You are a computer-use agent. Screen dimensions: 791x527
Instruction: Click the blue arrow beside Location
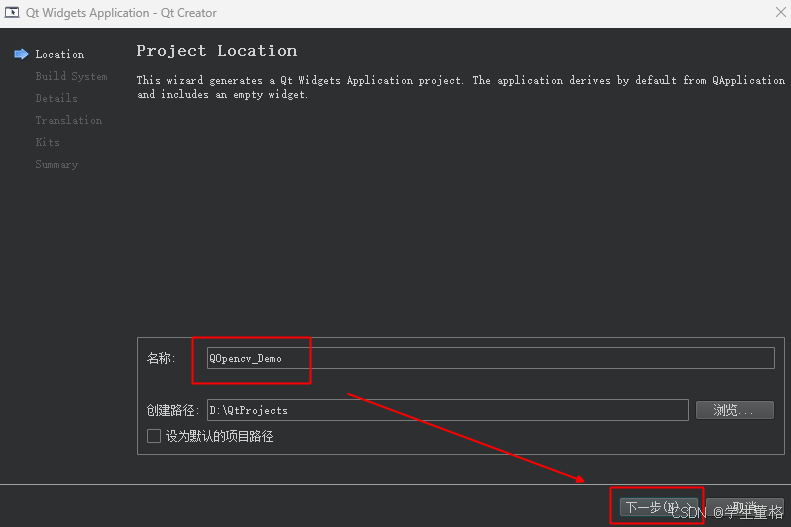pyautogui.click(x=21, y=54)
